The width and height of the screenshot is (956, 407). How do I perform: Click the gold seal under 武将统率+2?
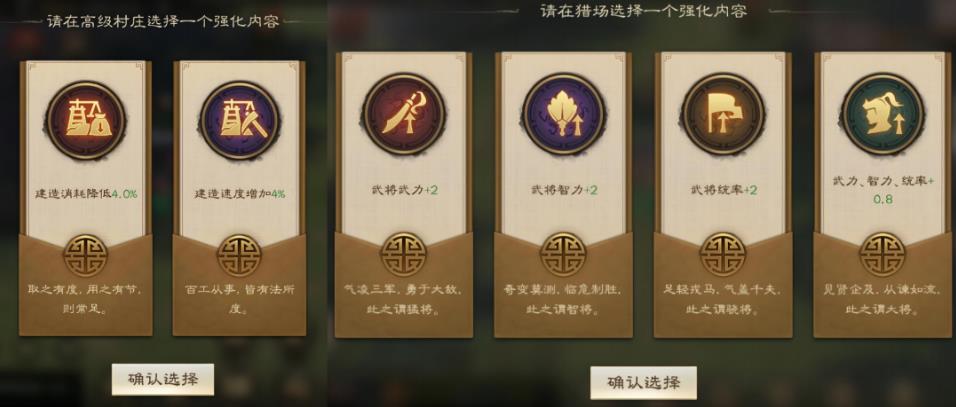tap(723, 255)
